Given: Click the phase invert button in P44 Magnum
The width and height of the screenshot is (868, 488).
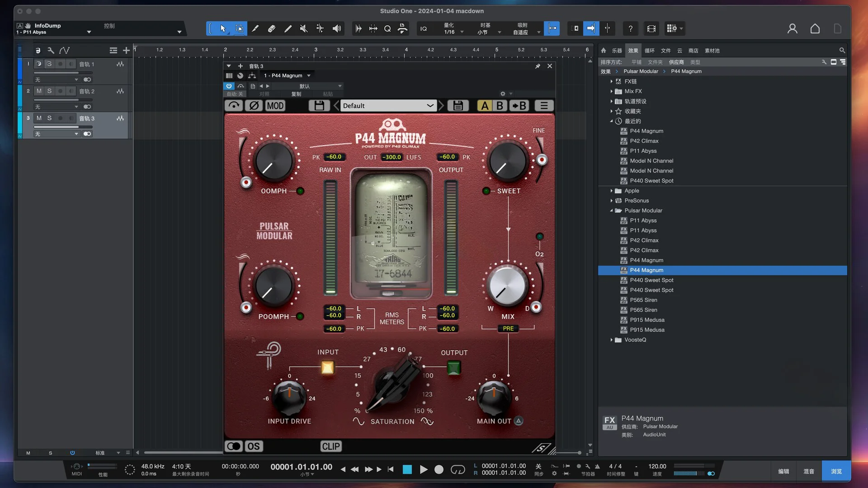Looking at the screenshot, I should click(x=254, y=106).
